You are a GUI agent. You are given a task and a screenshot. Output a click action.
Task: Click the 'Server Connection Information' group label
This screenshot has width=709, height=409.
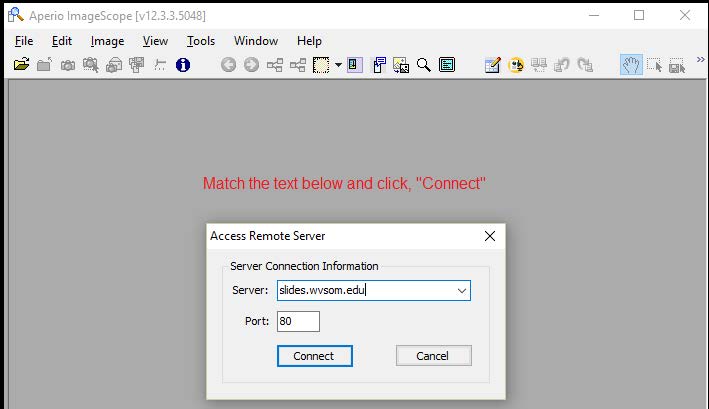[304, 266]
